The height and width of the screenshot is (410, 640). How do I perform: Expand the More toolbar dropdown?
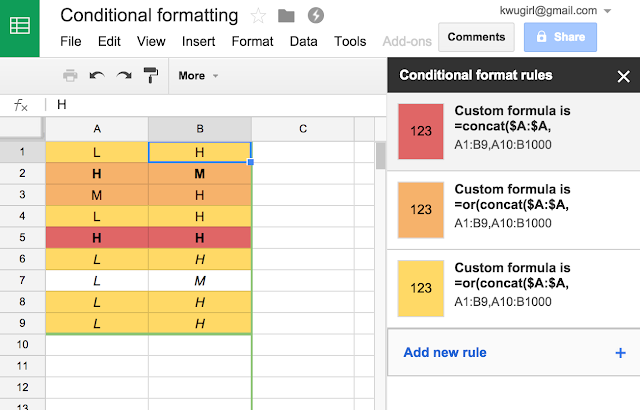click(198, 75)
